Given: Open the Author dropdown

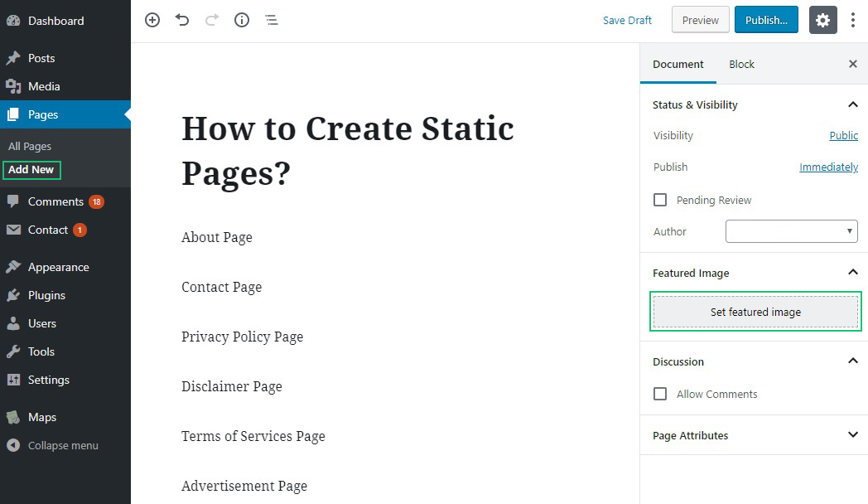Looking at the screenshot, I should coord(792,231).
